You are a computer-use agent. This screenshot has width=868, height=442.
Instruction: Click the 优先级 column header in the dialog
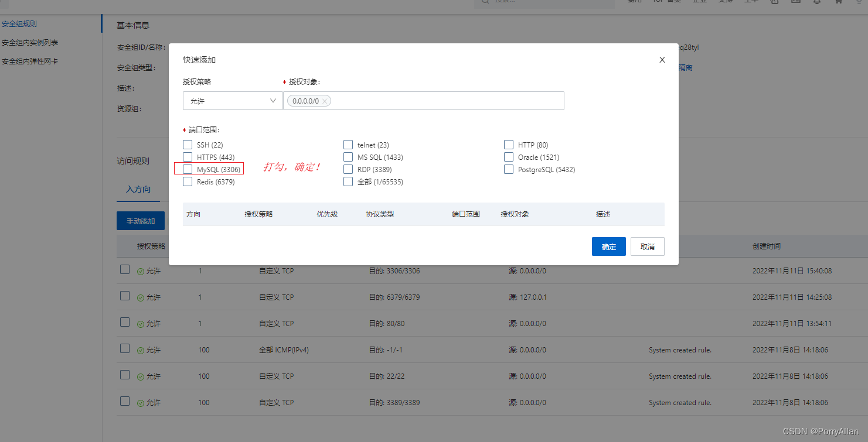click(x=327, y=214)
